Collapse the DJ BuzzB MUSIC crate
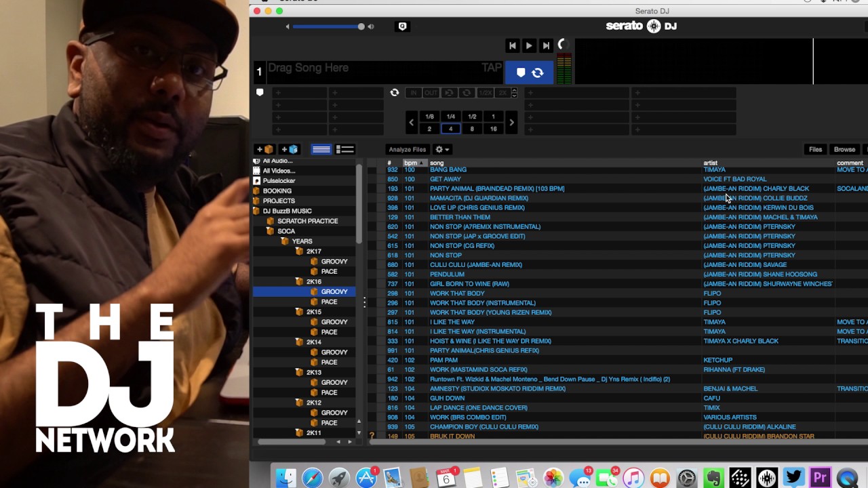This screenshot has height=488, width=868. [256, 211]
